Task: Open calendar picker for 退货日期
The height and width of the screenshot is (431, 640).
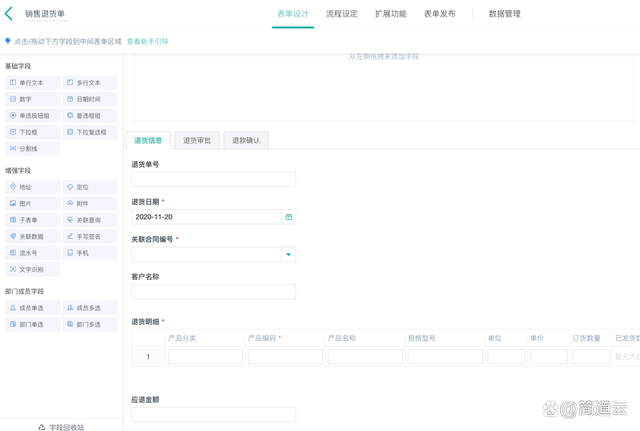Action: point(288,216)
